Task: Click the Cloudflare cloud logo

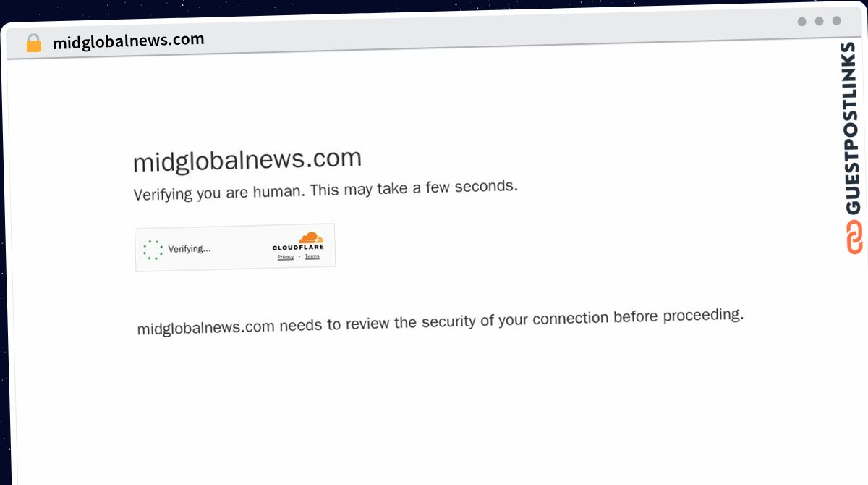Action: point(311,237)
